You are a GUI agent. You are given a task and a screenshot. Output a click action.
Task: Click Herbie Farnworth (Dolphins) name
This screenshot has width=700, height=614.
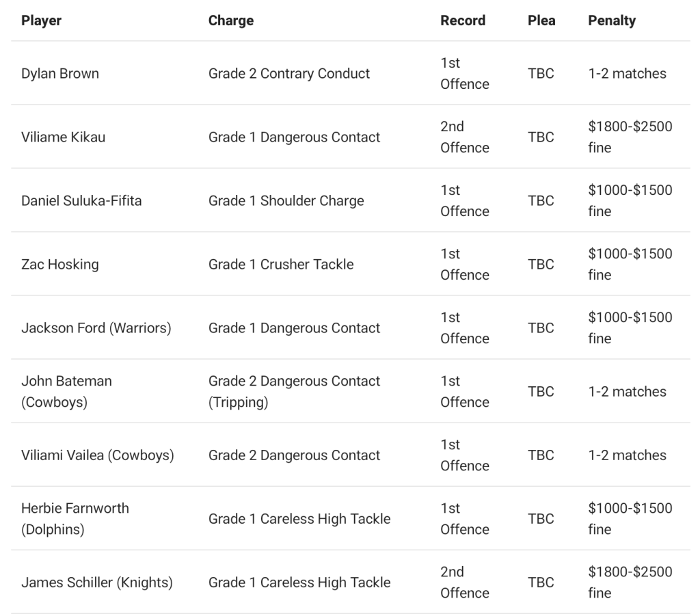75,518
